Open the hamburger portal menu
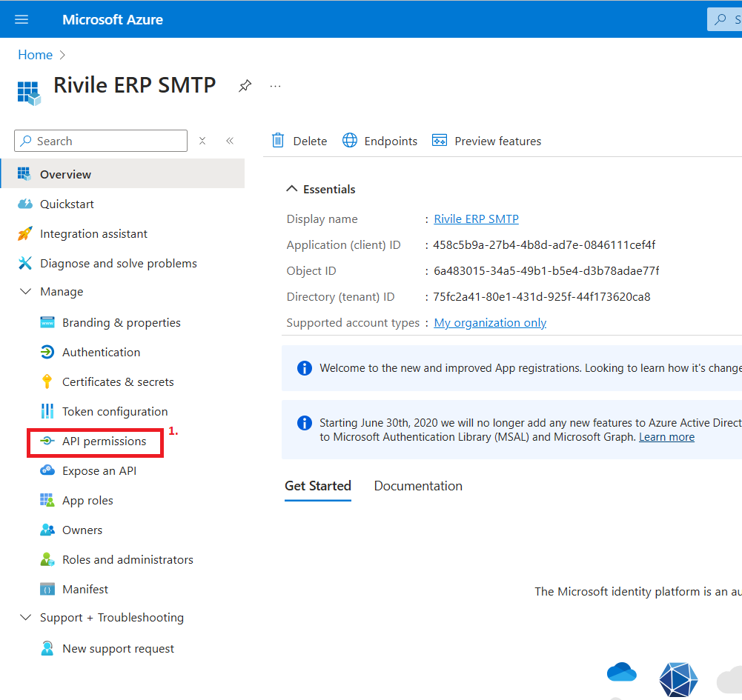 [21, 19]
